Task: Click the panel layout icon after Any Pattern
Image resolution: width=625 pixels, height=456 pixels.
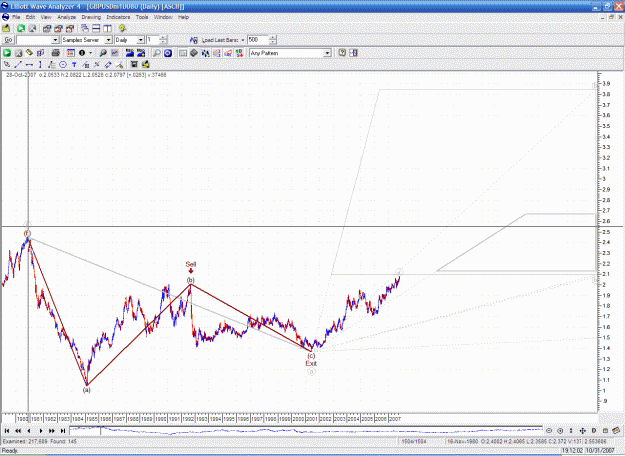Action: pos(354,53)
